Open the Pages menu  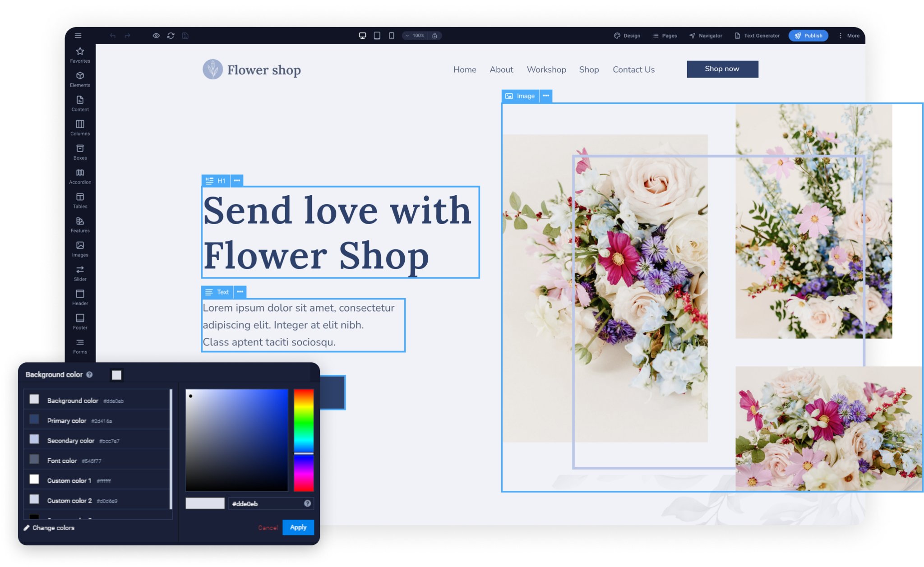point(665,36)
